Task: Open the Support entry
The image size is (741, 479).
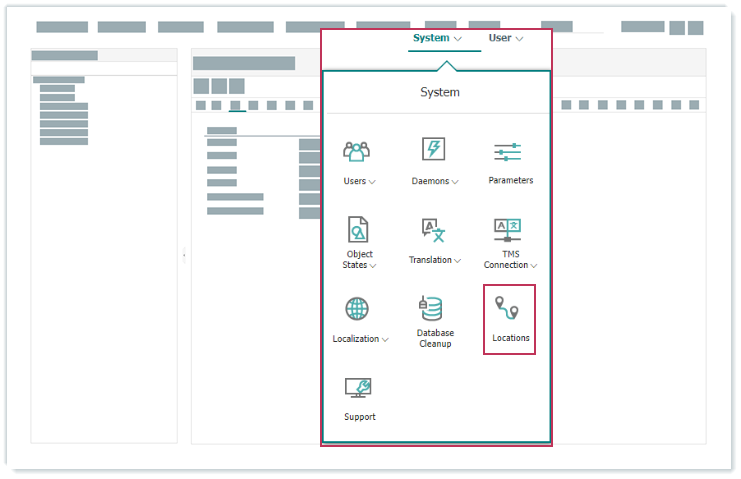Action: [359, 398]
